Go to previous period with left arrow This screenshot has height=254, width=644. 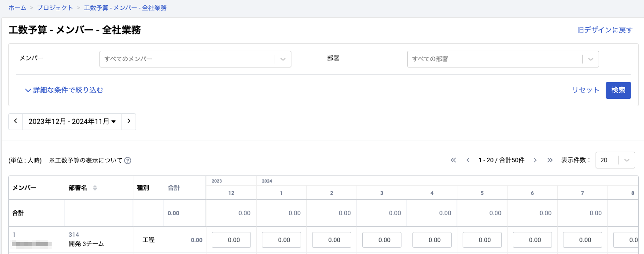pyautogui.click(x=16, y=122)
